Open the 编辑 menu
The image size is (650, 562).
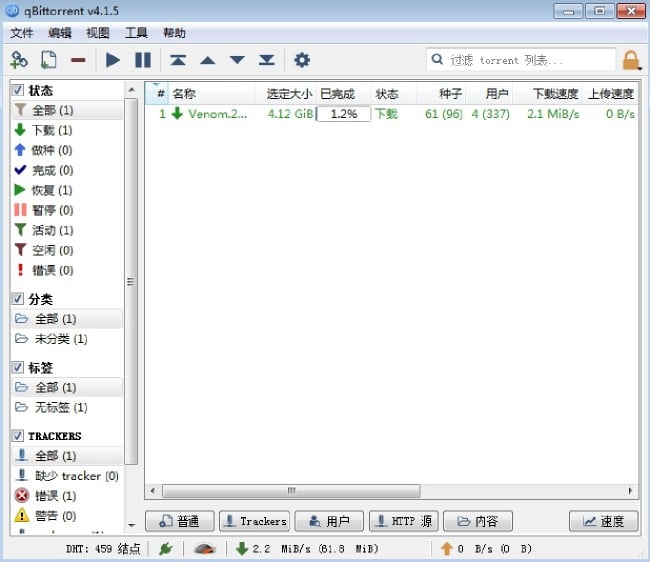pos(60,33)
